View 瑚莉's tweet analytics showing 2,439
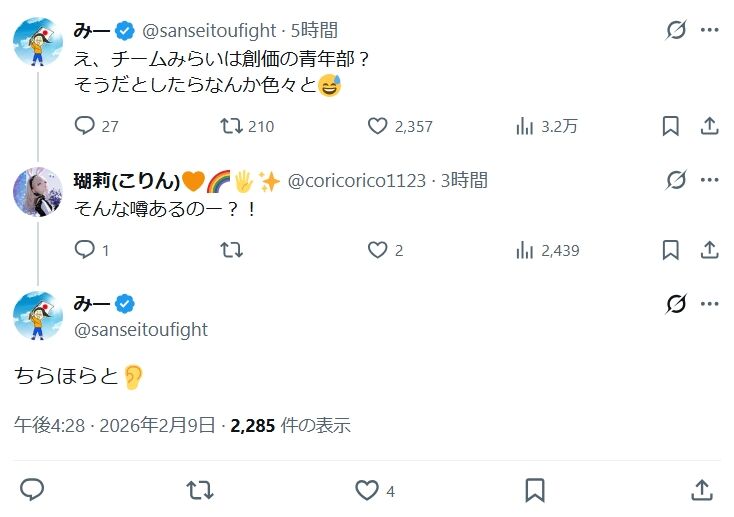The width and height of the screenshot is (734, 517). click(x=524, y=250)
